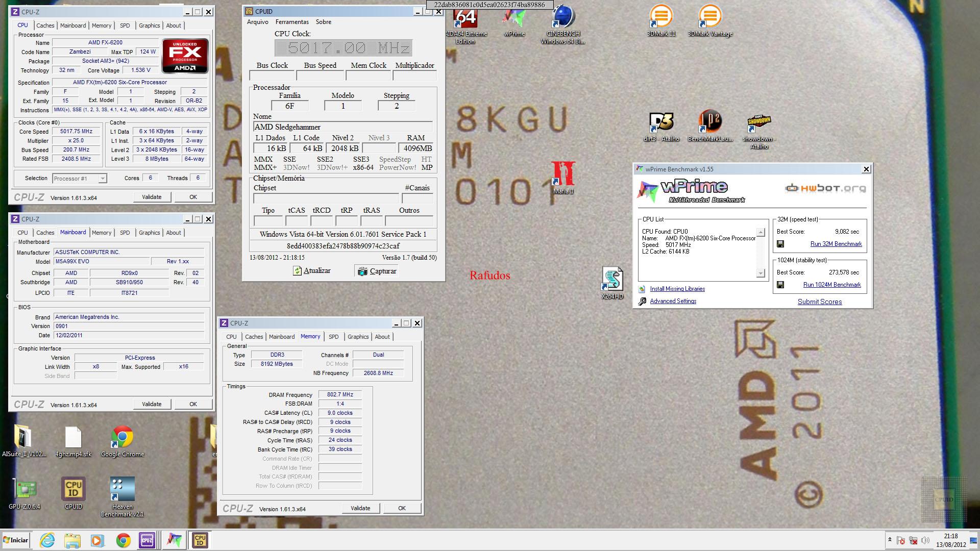Click save icon next to 32M score
This screenshot has height=551, width=980.
pyautogui.click(x=780, y=244)
